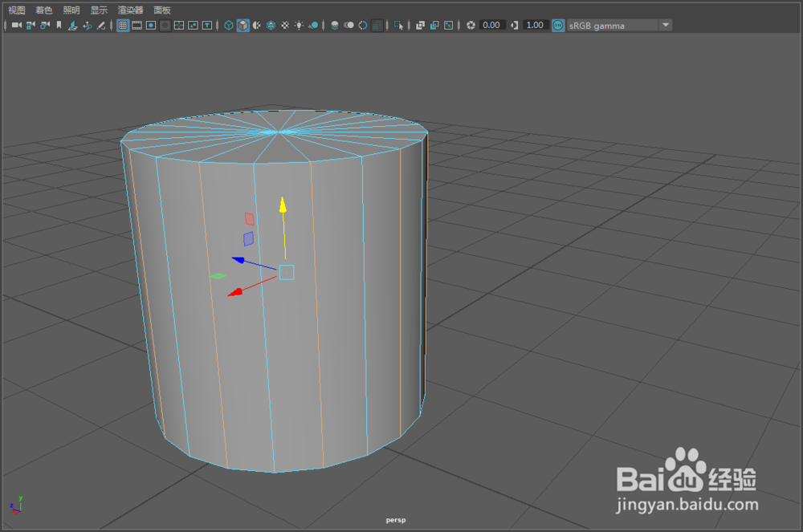The image size is (803, 532).
Task: Click Smooth Shade All icon
Action: [243, 25]
